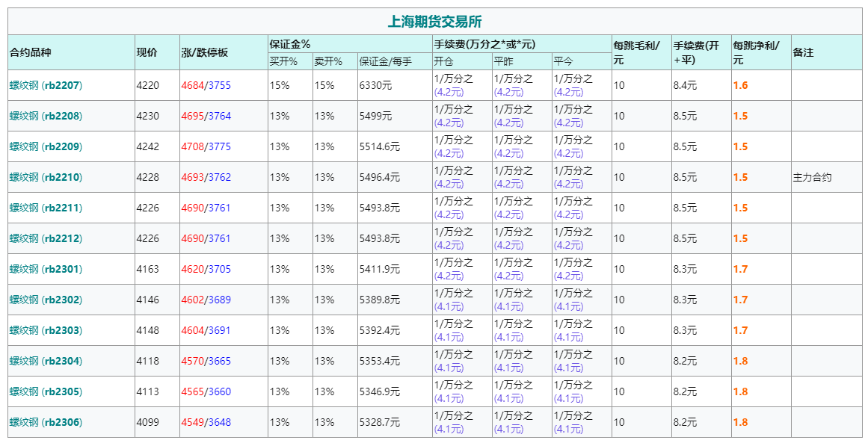Click the limit-up price 4620
The width and height of the screenshot is (868, 446).
(193, 269)
